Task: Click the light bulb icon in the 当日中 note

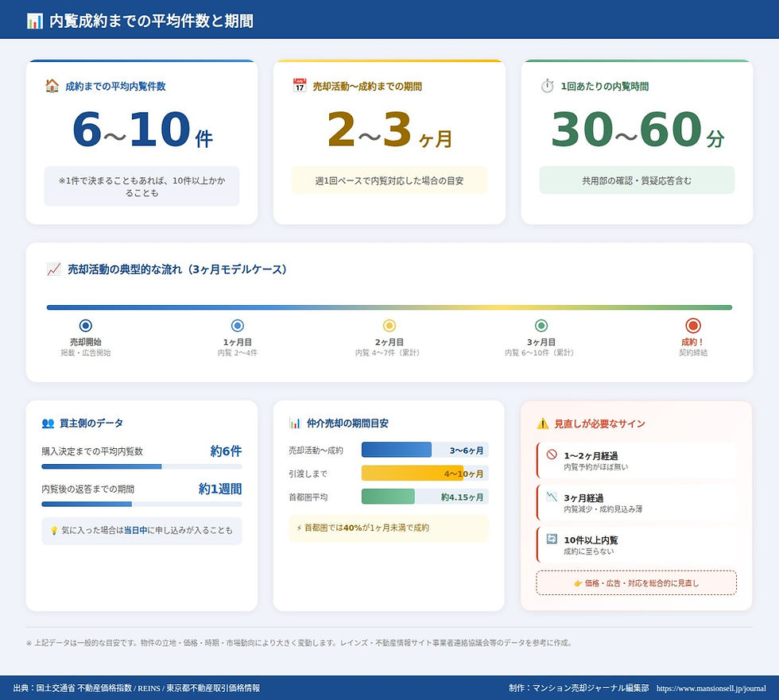Action: point(54,531)
